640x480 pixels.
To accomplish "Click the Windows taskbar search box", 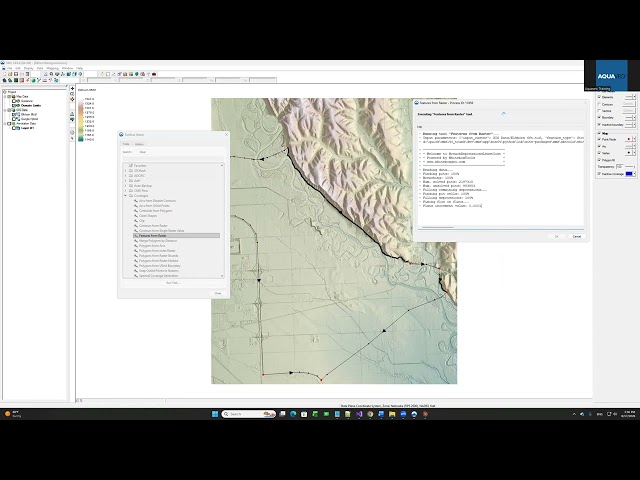I will tap(249, 414).
